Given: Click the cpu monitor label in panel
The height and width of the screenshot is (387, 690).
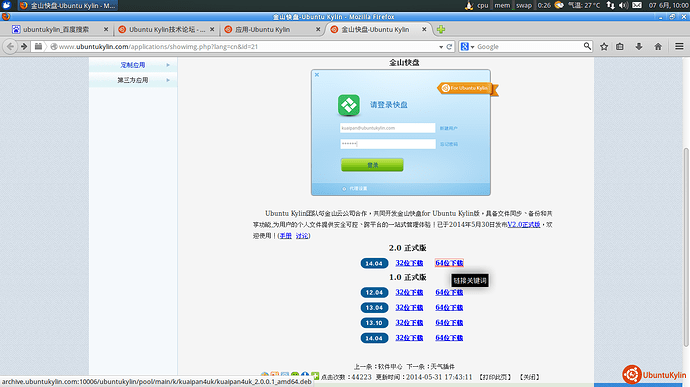Looking at the screenshot, I should click(x=483, y=5).
